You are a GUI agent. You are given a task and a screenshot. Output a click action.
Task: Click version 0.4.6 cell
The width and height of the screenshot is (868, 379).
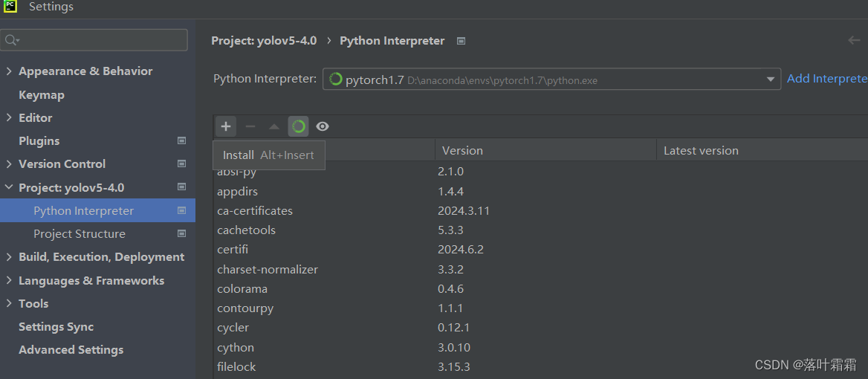tap(450, 289)
